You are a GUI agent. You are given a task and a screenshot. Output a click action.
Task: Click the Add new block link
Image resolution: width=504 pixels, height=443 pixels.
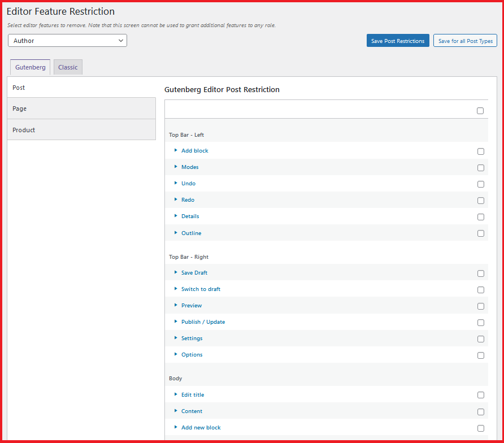coord(201,428)
